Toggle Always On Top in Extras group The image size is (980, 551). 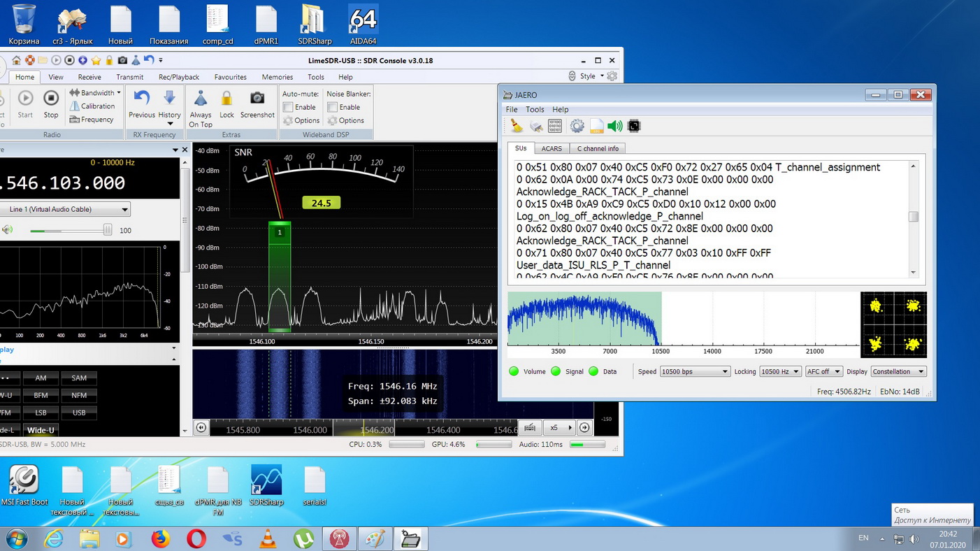(x=201, y=109)
